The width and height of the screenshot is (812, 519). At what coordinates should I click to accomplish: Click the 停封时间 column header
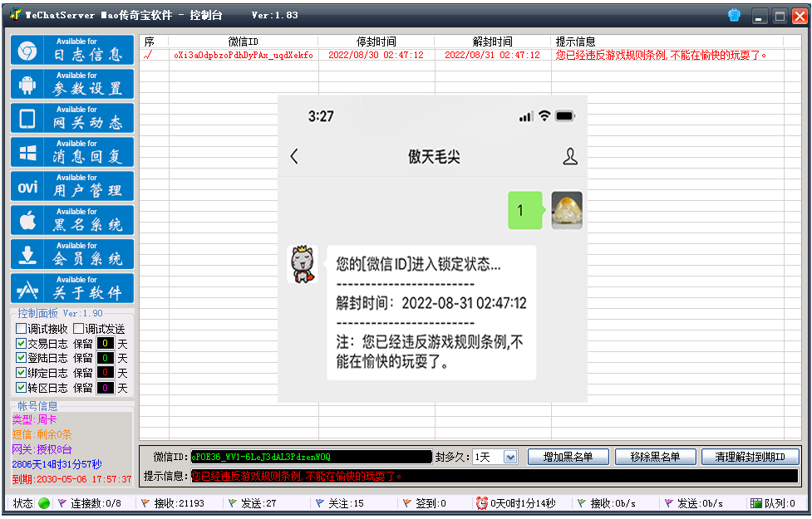pos(376,42)
